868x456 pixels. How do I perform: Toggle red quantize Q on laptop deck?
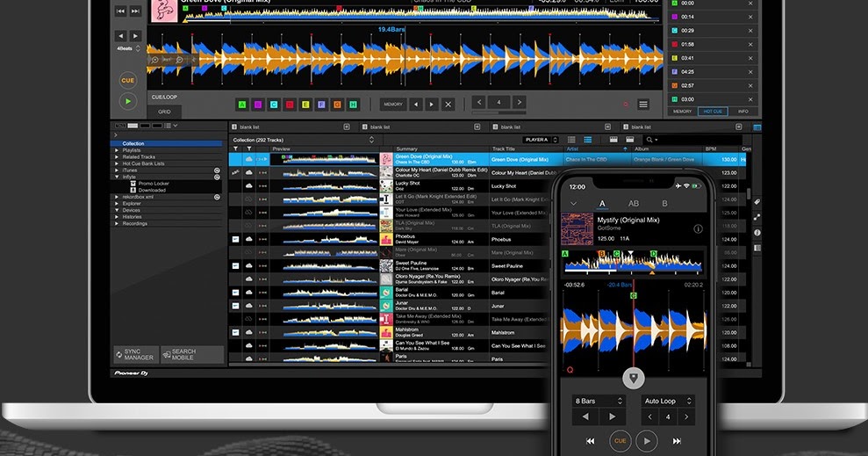coord(626,105)
